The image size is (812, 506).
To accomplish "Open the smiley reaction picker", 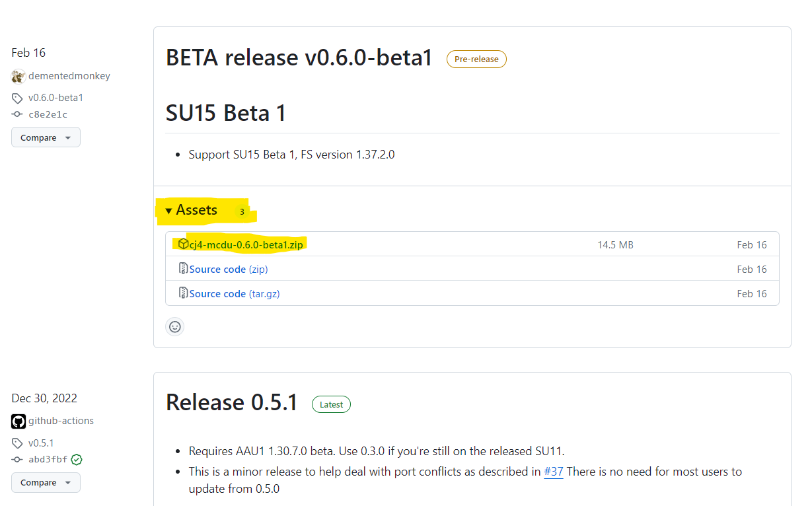I will [174, 326].
